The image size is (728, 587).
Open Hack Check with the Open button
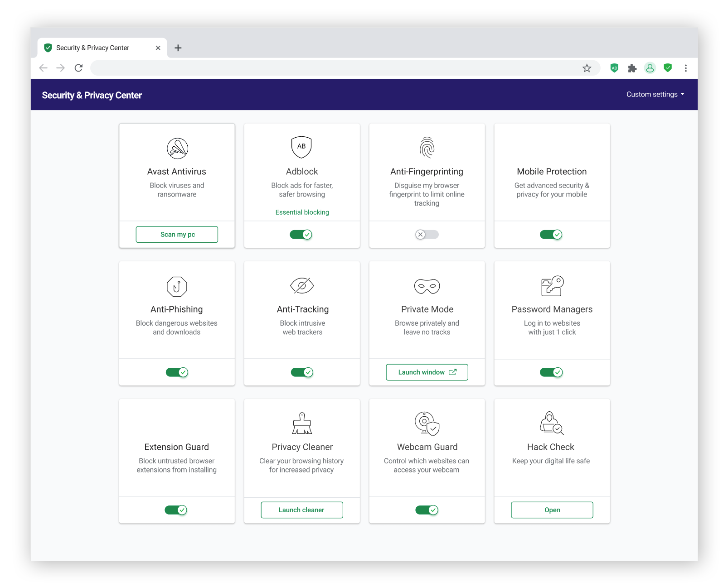(552, 510)
